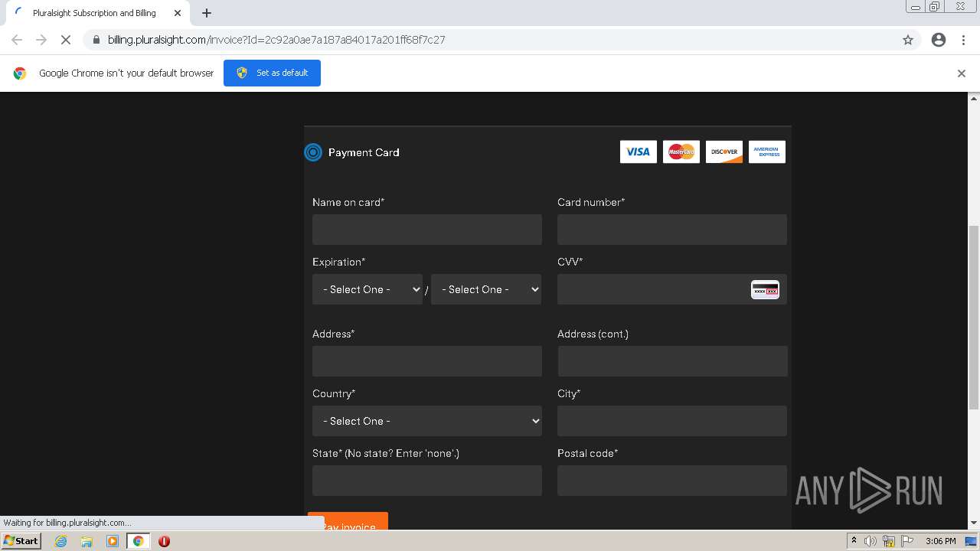Focus the City field
The width and height of the screenshot is (980, 551).
click(x=672, y=421)
